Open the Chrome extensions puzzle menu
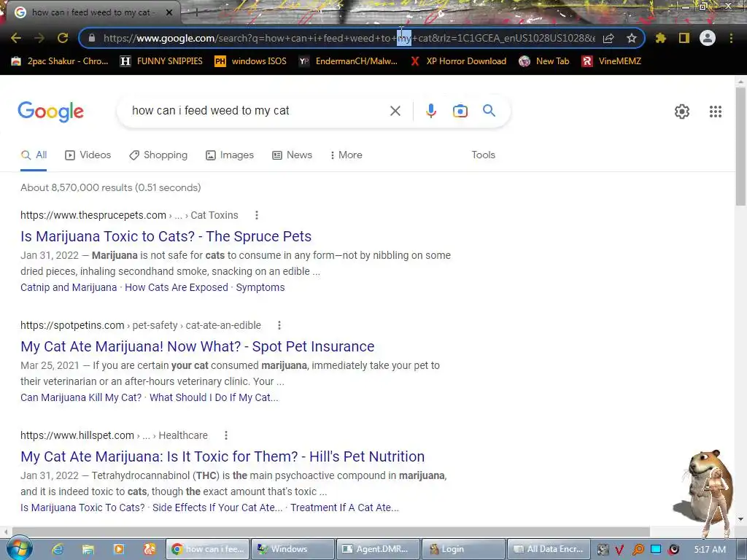747x560 pixels. pos(661,38)
